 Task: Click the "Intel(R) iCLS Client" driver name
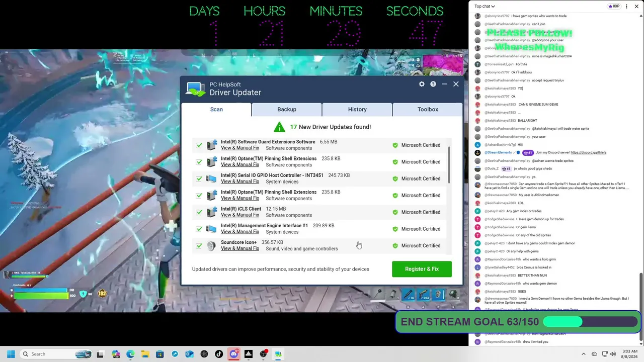coord(241,209)
